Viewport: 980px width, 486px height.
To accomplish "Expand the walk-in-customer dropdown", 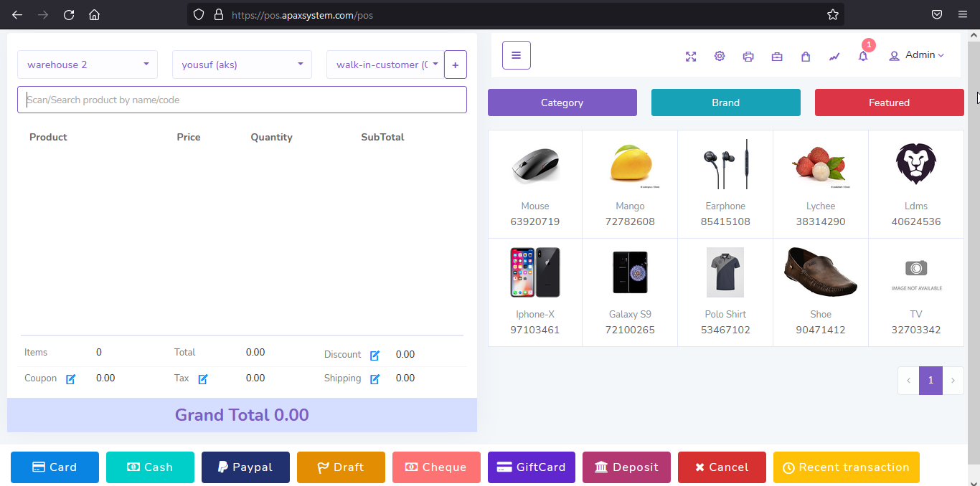I will [x=385, y=65].
